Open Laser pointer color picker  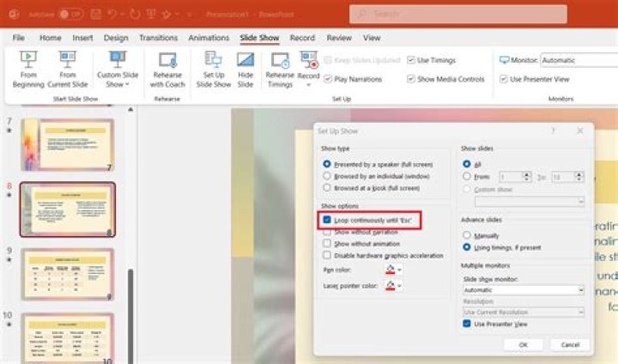394,286
